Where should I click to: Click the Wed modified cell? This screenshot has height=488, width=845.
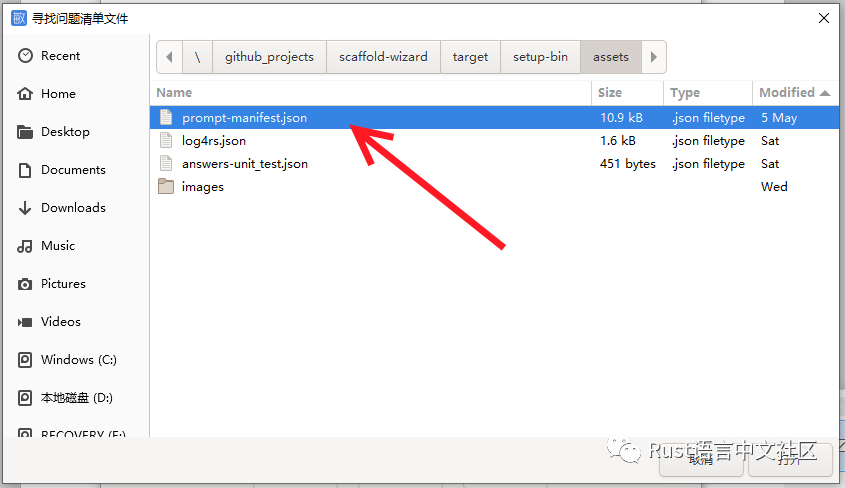(x=774, y=186)
